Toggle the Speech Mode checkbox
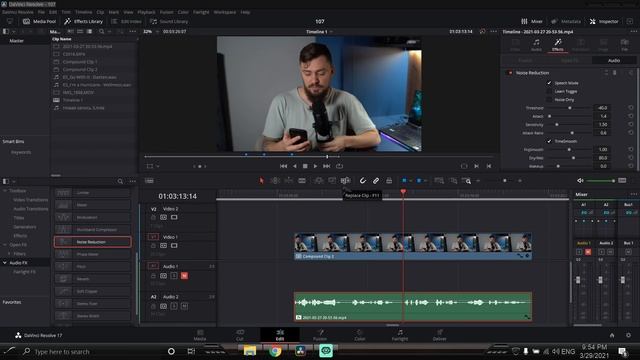 (549, 83)
